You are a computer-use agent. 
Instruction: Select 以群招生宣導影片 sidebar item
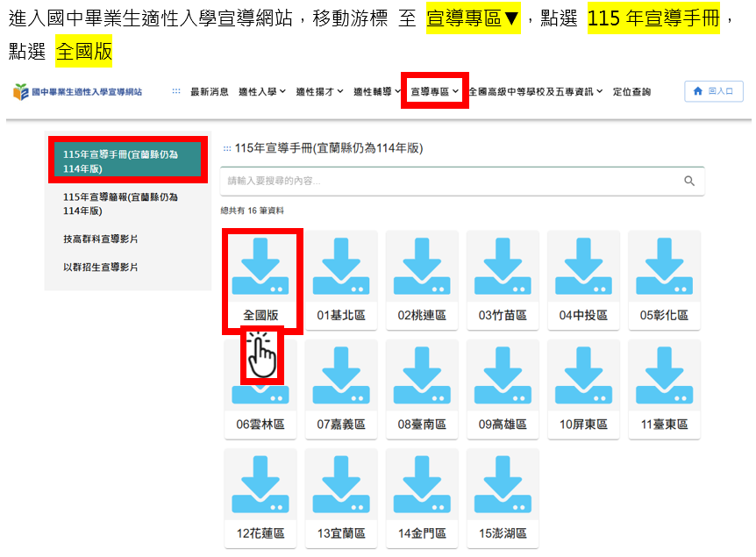pyautogui.click(x=101, y=267)
